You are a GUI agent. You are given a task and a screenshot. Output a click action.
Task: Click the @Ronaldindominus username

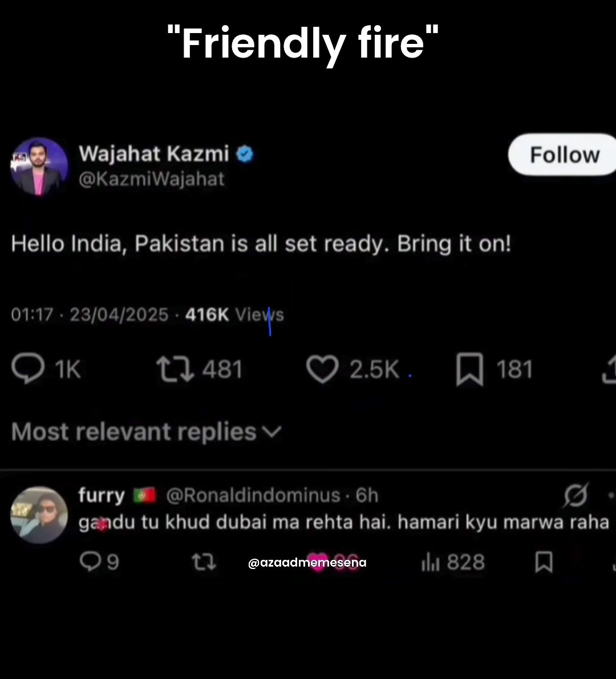click(x=253, y=495)
